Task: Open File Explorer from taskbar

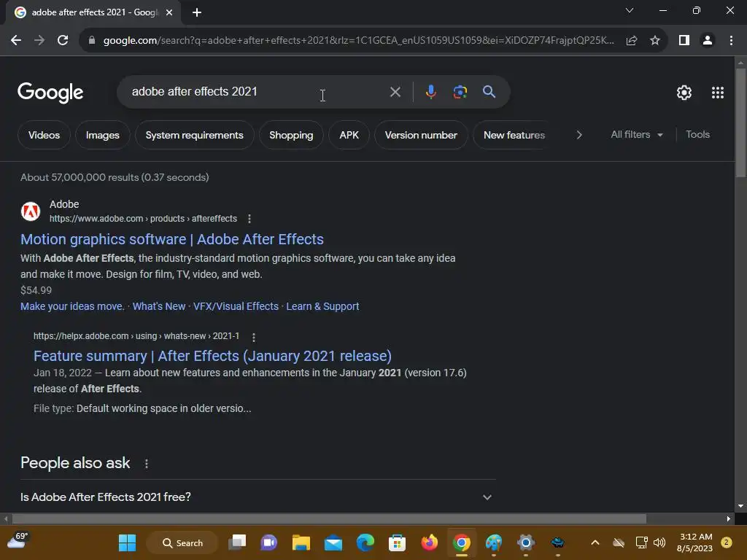Action: click(x=301, y=542)
